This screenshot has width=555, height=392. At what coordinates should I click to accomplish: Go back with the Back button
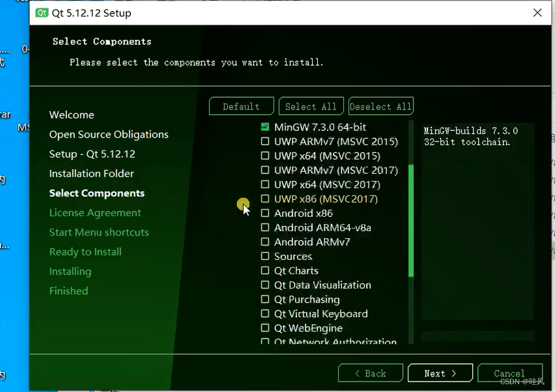370,373
